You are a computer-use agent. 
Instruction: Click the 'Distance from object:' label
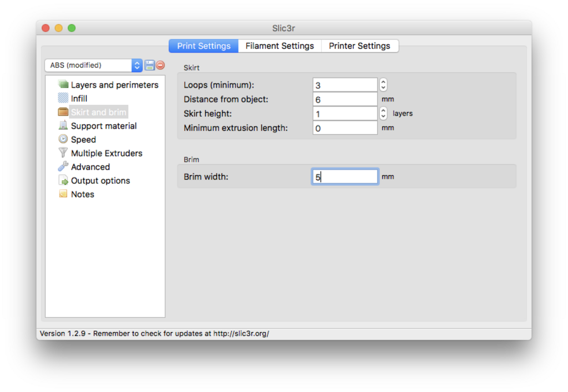226,99
